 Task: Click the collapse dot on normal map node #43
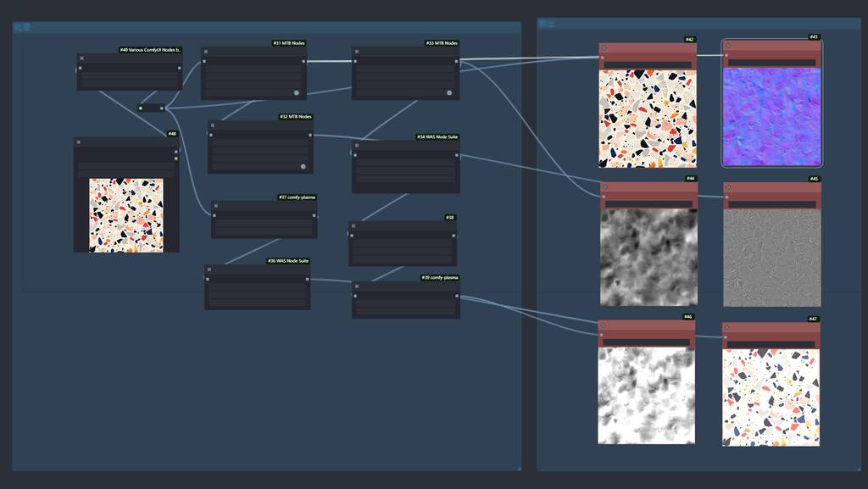(x=727, y=45)
